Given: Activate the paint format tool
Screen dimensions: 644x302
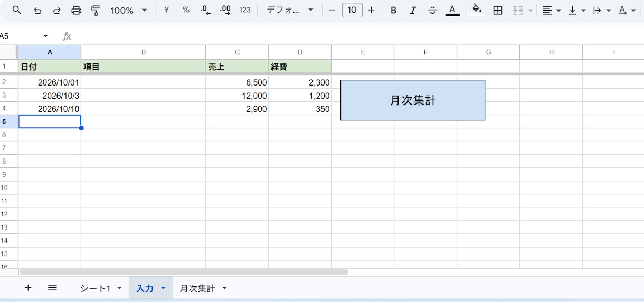Looking at the screenshot, I should click(96, 10).
